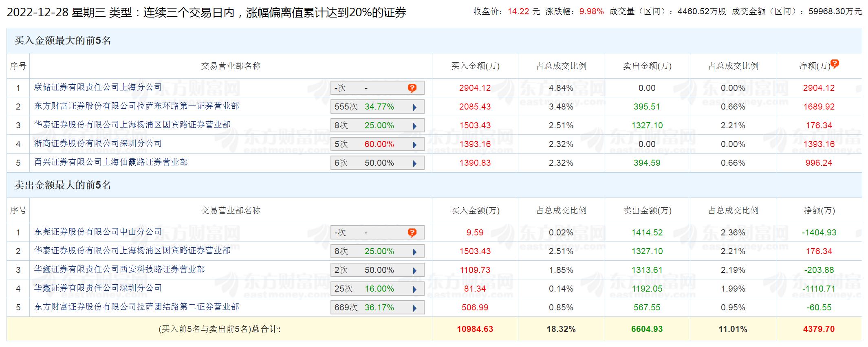The height and width of the screenshot is (347, 868).
Task: Click 买入金额最大的前5名 section header
Action: pos(63,41)
